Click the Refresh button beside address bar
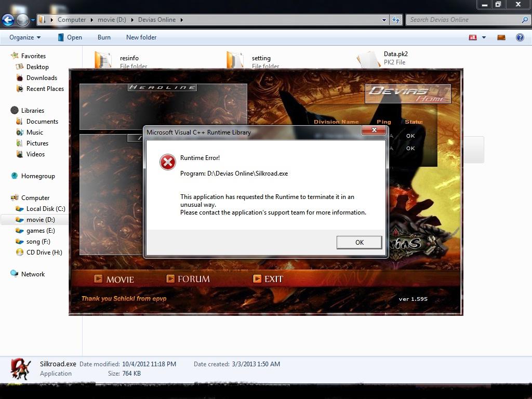The image size is (532, 399). tap(395, 20)
